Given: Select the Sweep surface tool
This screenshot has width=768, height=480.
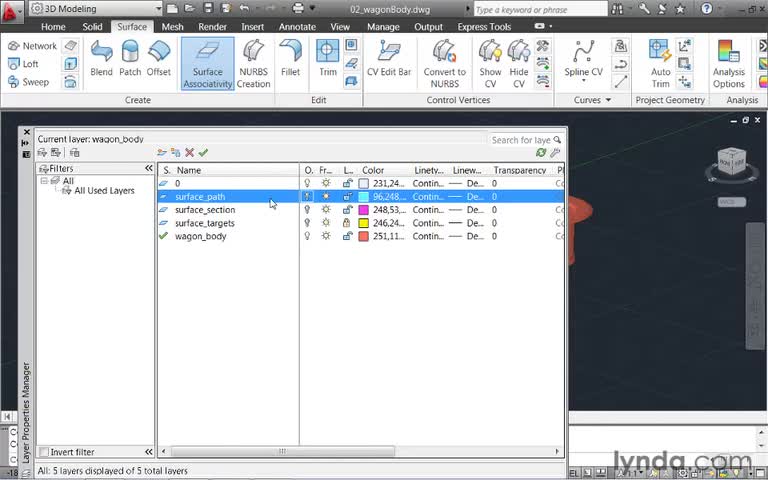Looking at the screenshot, I should pos(28,82).
